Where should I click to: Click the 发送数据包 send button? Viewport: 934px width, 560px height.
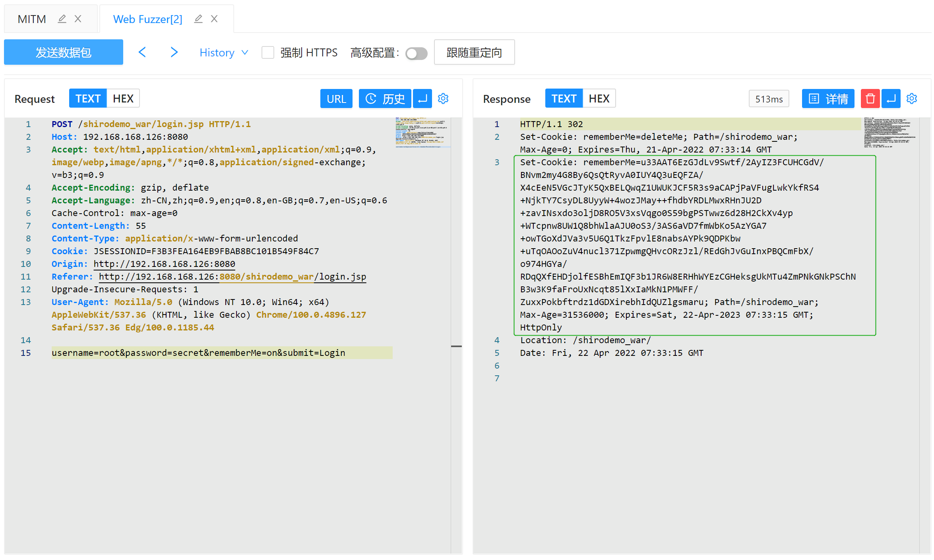point(64,52)
